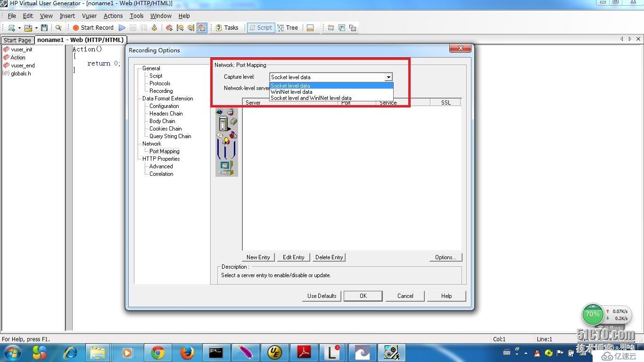Image resolution: width=644 pixels, height=362 pixels.
Task: Open the View menu
Action: [46, 16]
